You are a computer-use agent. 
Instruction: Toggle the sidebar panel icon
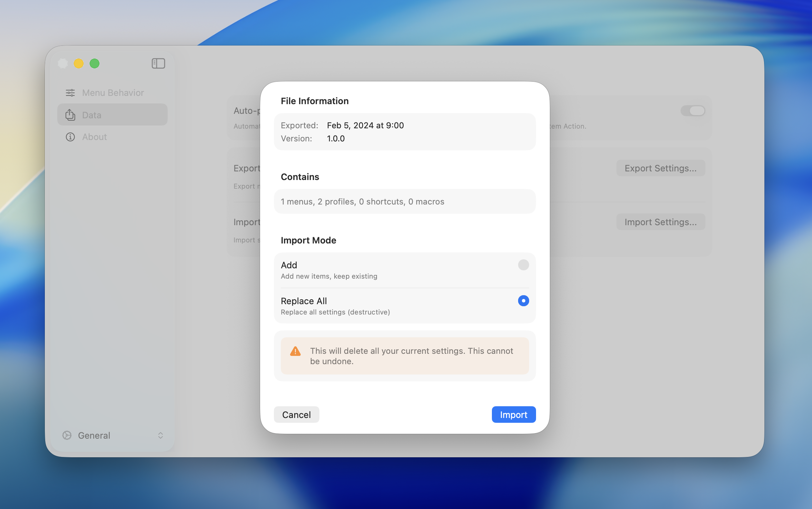158,63
